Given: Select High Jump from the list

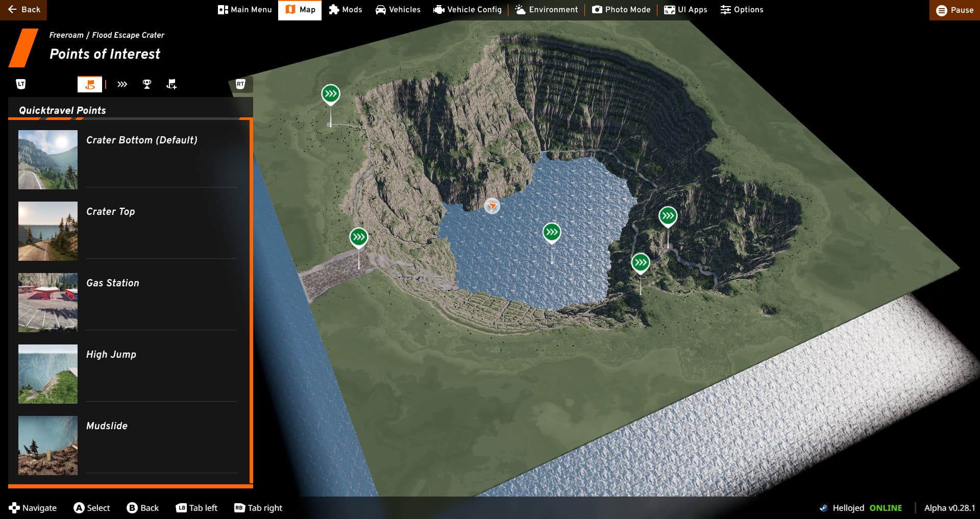Looking at the screenshot, I should click(111, 354).
